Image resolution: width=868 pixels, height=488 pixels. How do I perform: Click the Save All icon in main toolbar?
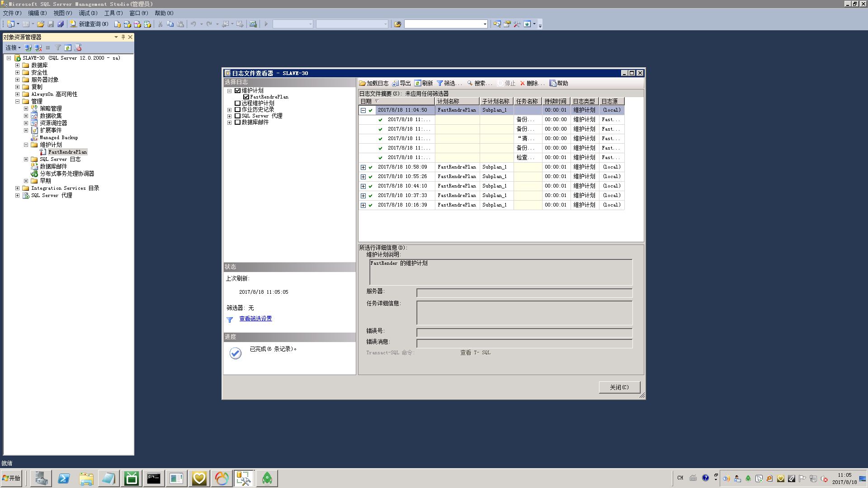(x=61, y=24)
